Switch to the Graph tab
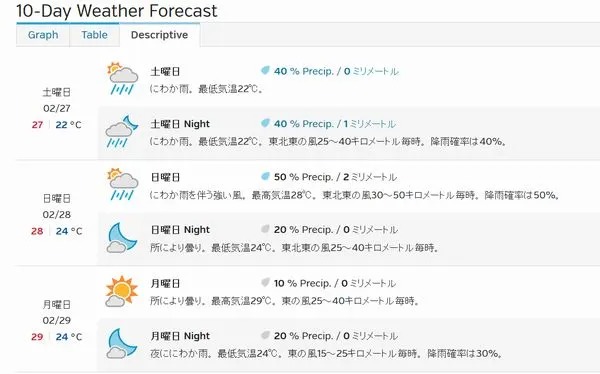 (x=43, y=35)
